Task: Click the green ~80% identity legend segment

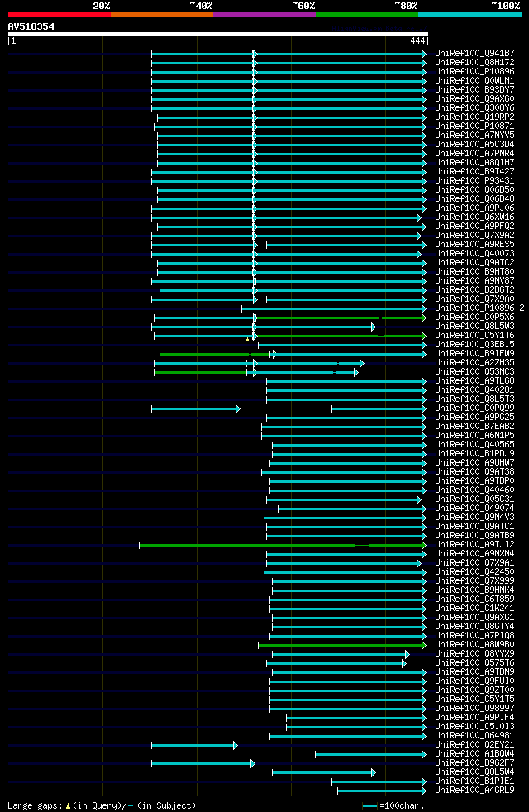Action: (367, 15)
